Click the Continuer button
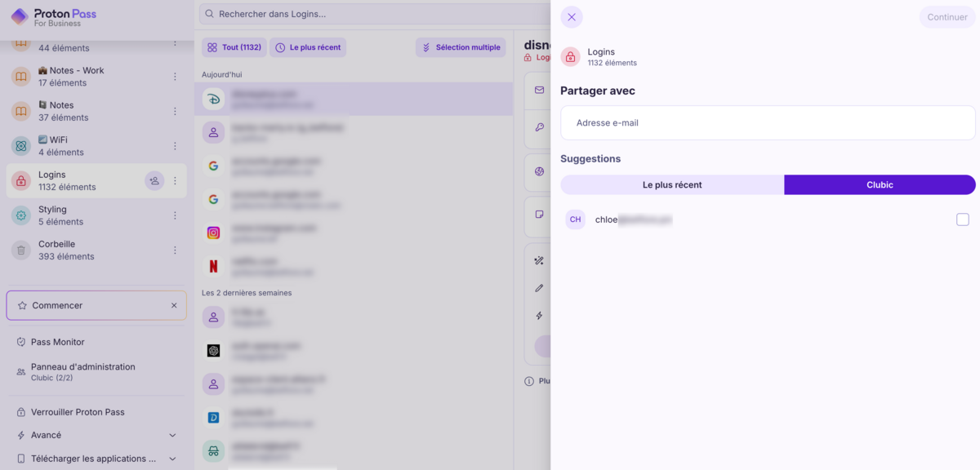Screen dimensions: 980x470 947,17
